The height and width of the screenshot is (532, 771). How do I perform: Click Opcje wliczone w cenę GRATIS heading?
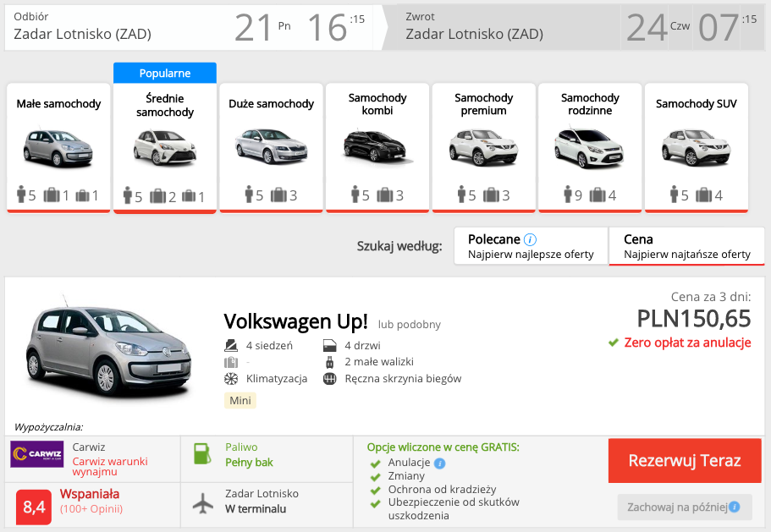coord(443,447)
